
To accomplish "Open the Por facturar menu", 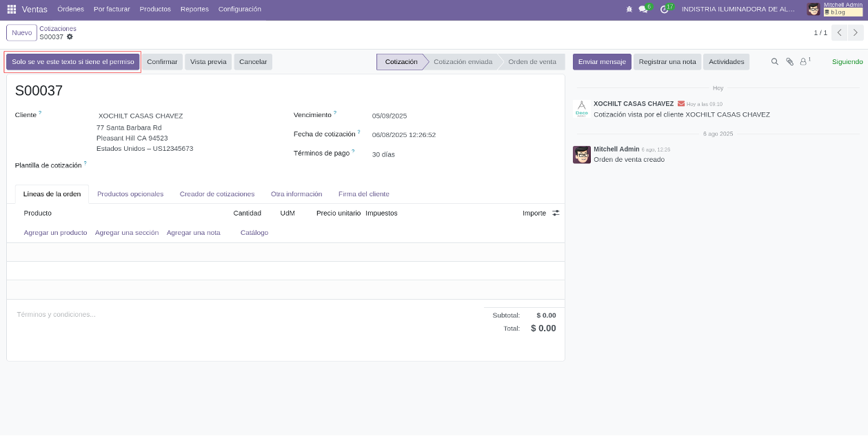I will (x=112, y=10).
